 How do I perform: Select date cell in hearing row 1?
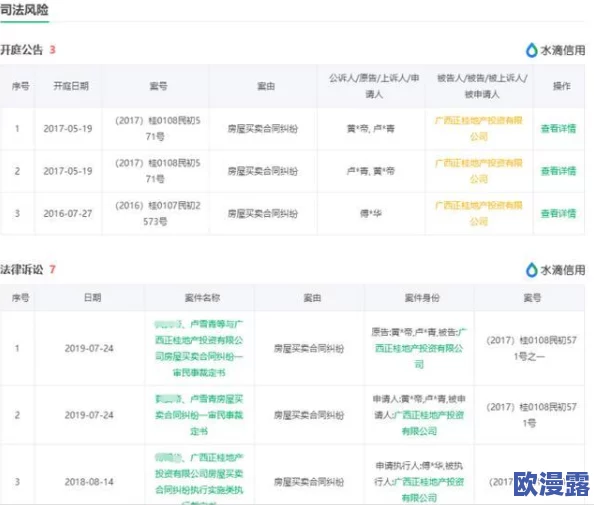pos(68,129)
